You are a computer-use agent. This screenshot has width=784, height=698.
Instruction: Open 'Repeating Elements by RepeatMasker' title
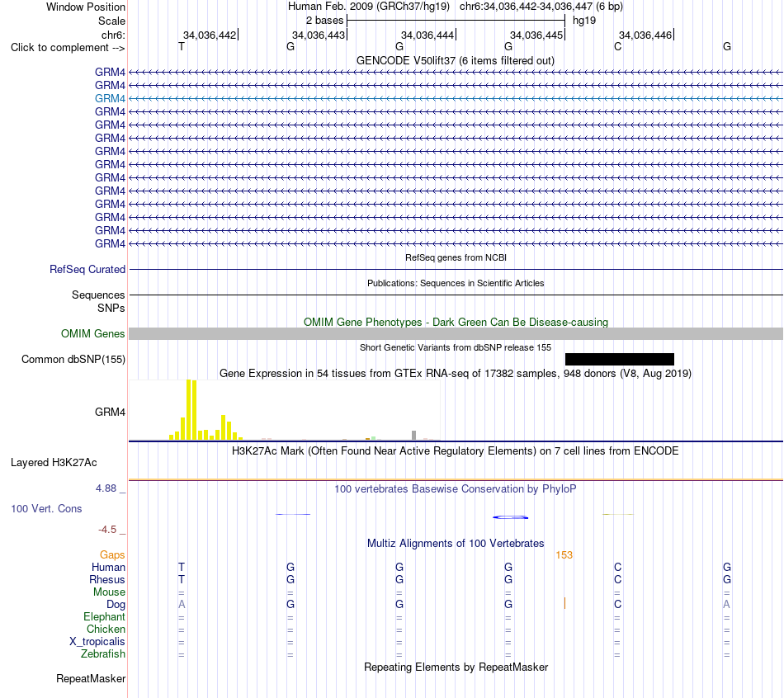point(456,667)
